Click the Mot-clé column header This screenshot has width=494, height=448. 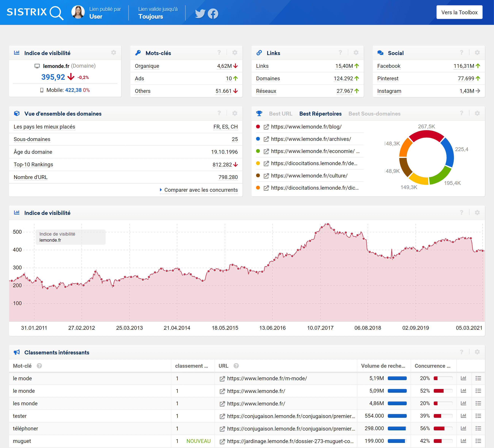(22, 366)
